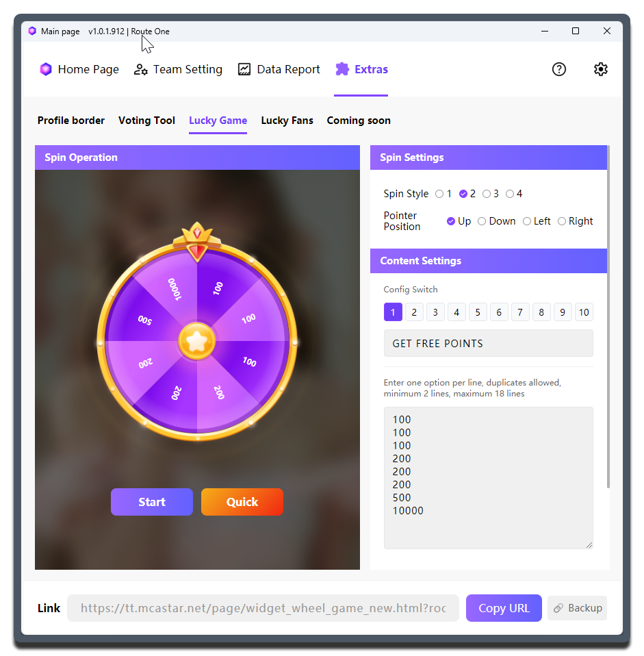644x656 pixels.
Task: Click the Backup link button
Action: click(577, 608)
